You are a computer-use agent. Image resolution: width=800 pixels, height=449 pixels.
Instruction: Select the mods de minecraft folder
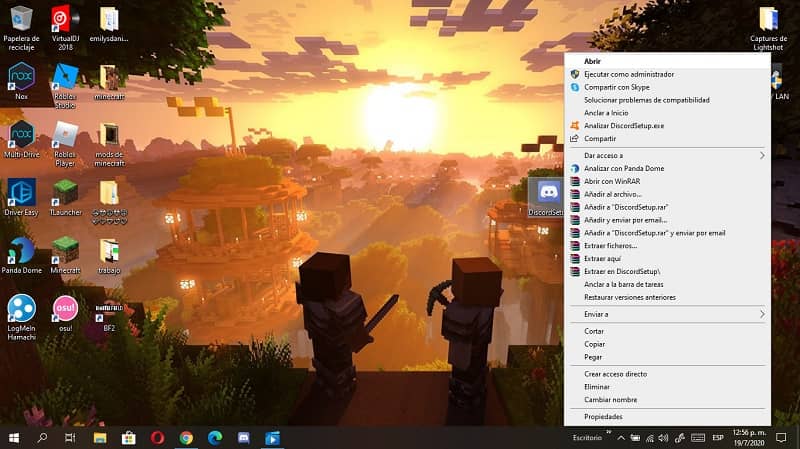[109, 144]
